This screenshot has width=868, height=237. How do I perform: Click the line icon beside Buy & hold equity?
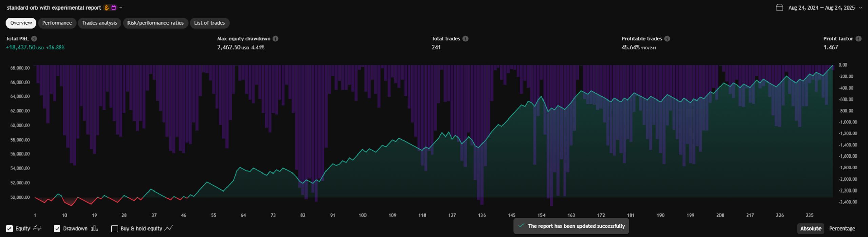(169, 229)
